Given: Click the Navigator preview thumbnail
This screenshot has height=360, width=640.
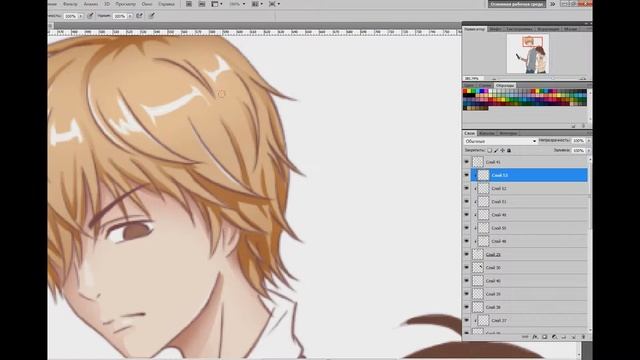Looking at the screenshot, I should click(528, 53).
